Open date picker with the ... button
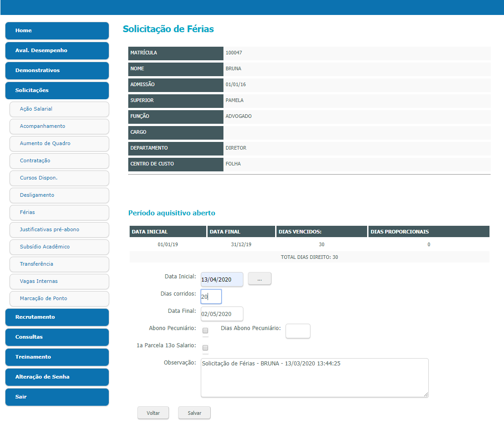The width and height of the screenshot is (504, 423). (x=259, y=279)
